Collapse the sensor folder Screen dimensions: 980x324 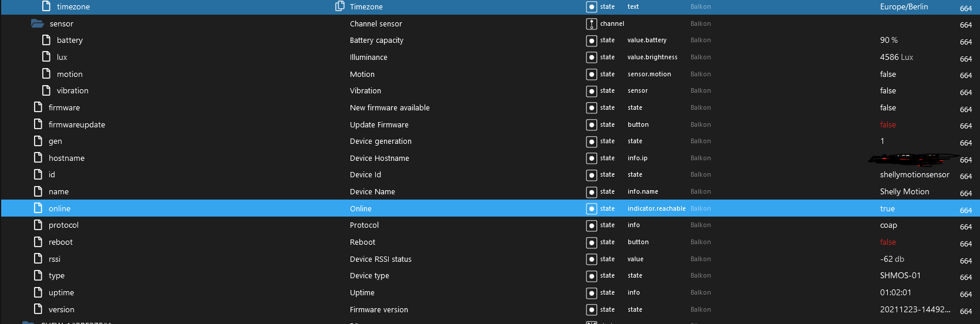(38, 23)
